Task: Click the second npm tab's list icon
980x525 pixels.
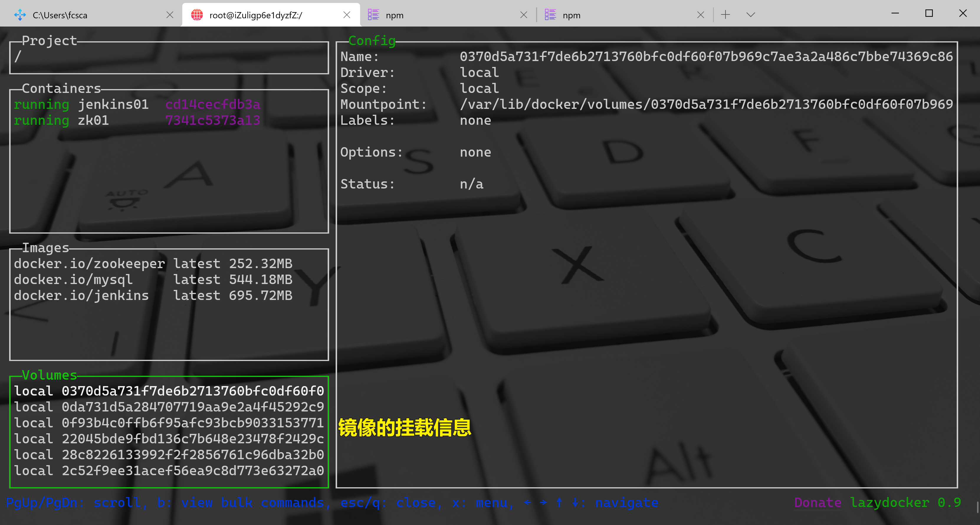Action: pyautogui.click(x=550, y=15)
